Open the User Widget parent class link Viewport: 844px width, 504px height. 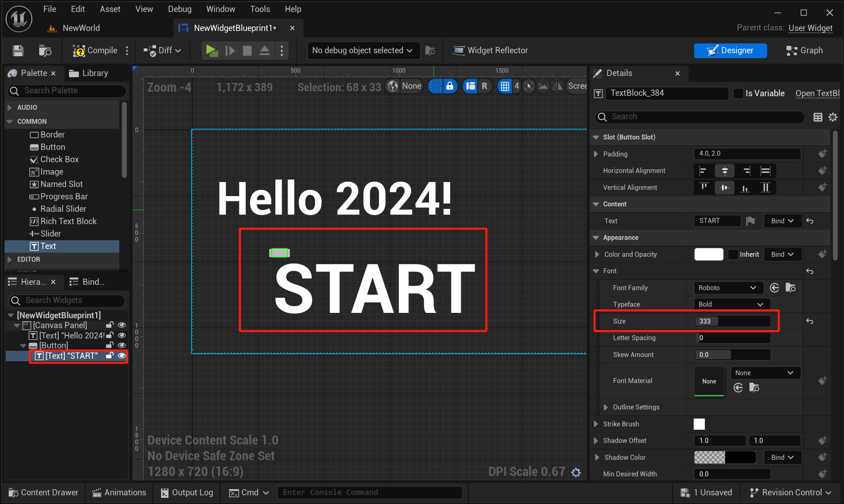pos(810,28)
